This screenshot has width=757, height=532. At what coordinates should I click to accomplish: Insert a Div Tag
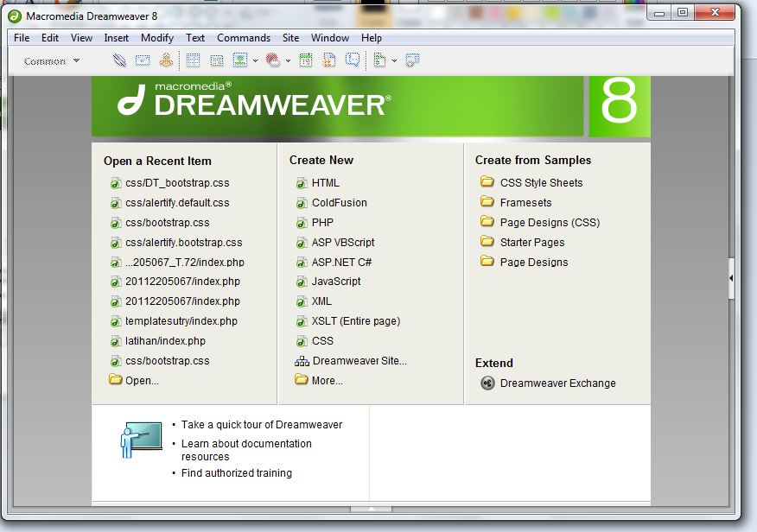pos(217,60)
